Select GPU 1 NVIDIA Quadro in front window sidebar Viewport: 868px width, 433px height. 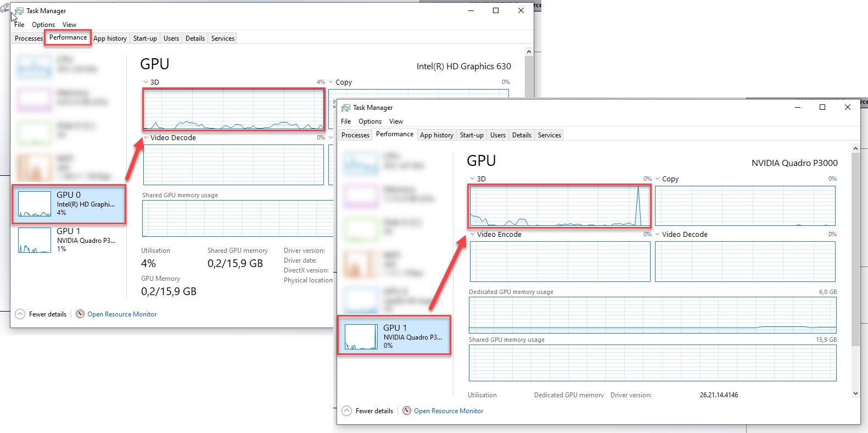394,335
